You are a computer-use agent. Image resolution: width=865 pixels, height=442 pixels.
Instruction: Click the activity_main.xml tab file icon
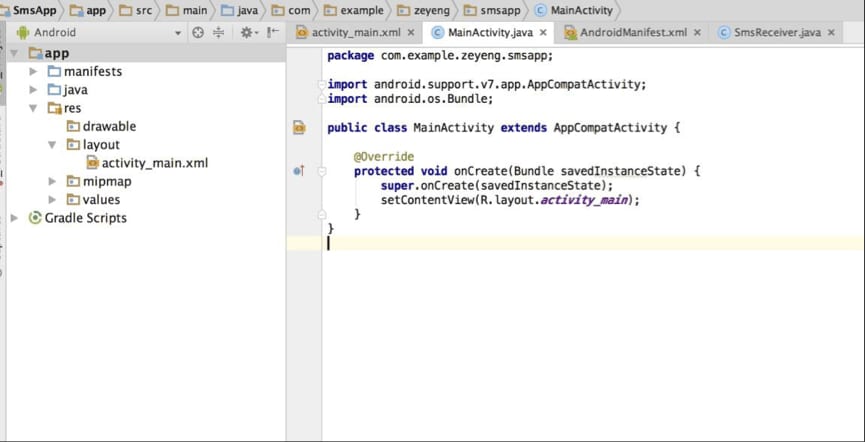pos(302,33)
